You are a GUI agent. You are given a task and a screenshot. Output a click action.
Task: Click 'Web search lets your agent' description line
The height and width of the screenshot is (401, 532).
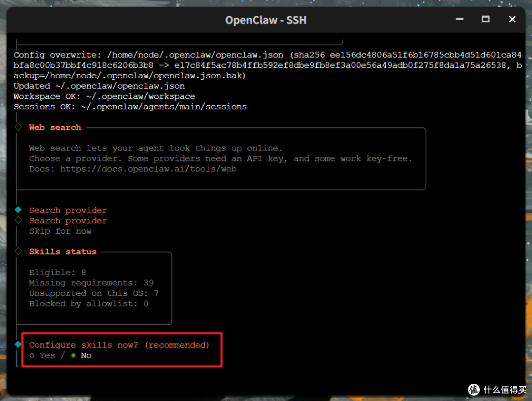155,148
